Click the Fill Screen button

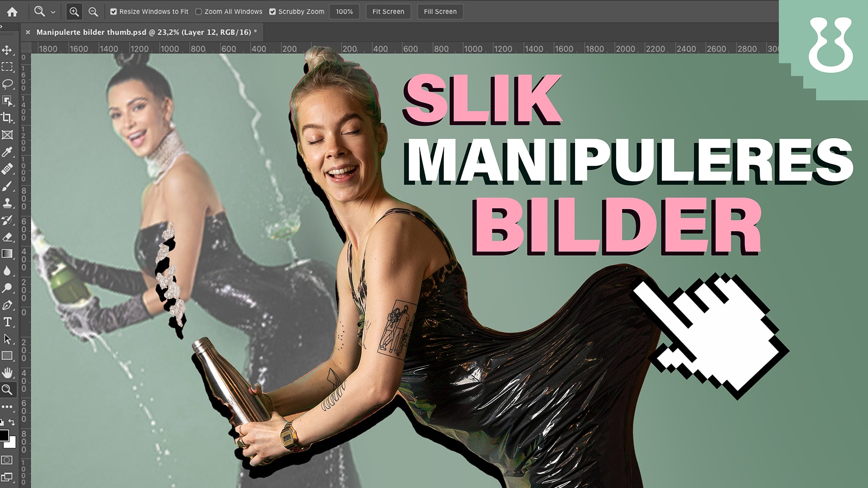click(440, 12)
